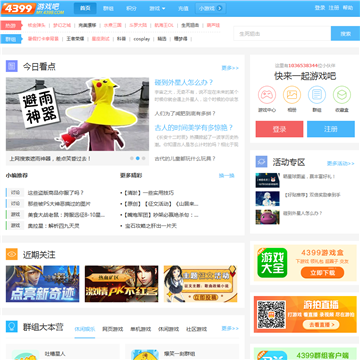Open the 积分 nav item

(131, 9)
